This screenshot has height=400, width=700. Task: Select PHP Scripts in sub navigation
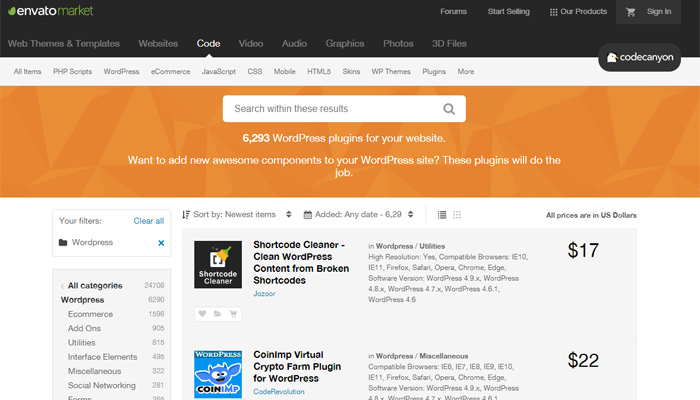72,71
